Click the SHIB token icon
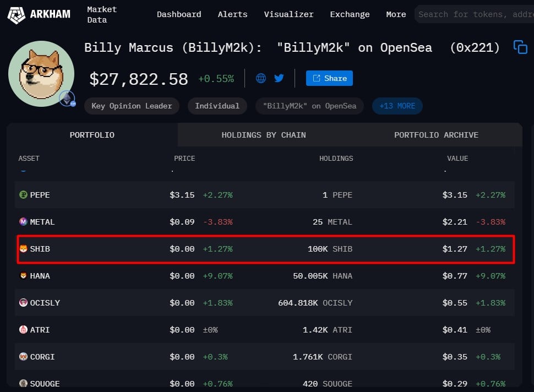Viewport: 534px width, 392px height. (23, 249)
